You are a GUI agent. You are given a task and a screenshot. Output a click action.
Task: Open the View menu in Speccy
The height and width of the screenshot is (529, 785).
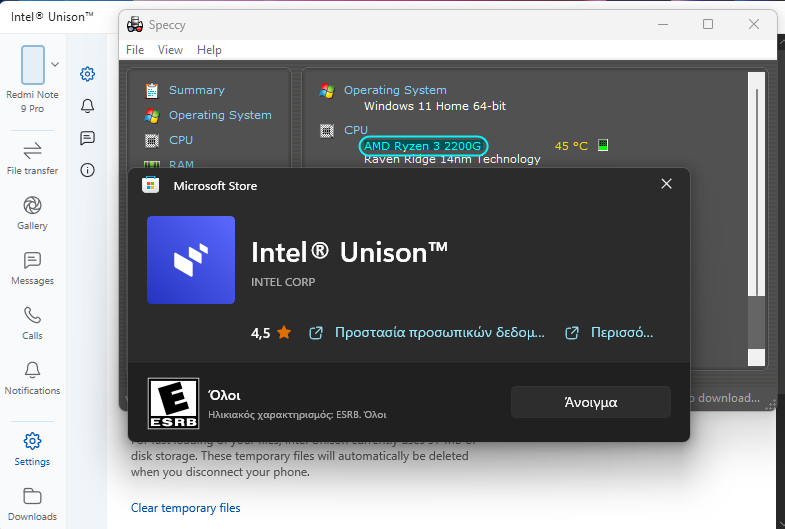[170, 50]
